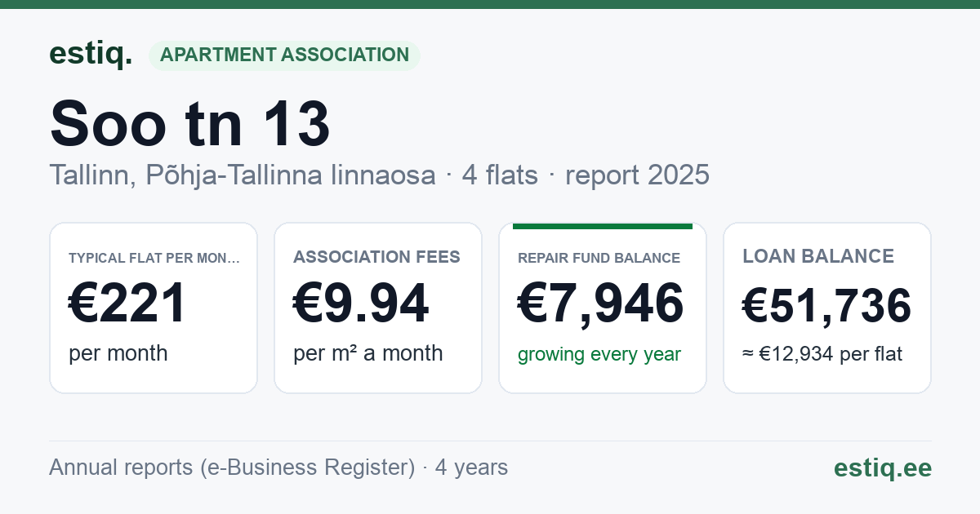Click the 'growing every year' text

599,354
